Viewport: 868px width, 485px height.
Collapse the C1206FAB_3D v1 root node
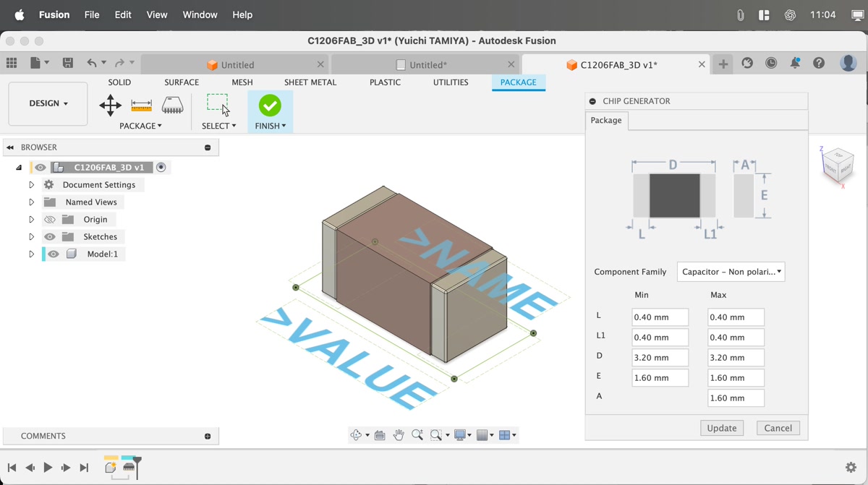tap(19, 167)
